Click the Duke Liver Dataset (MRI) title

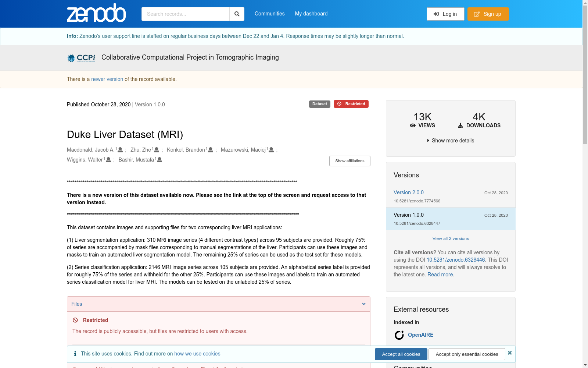click(125, 135)
